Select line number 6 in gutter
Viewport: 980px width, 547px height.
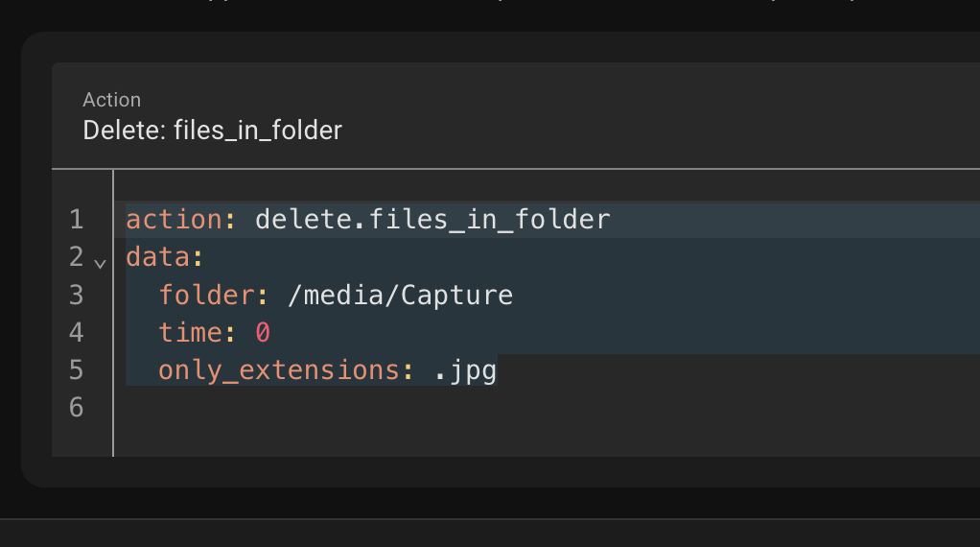(77, 408)
